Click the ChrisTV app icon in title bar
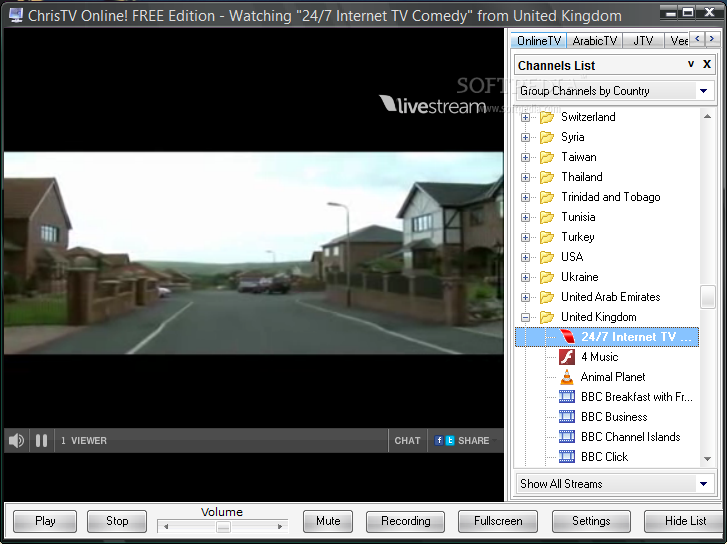Viewport: 727px width, 544px height. [x=15, y=15]
